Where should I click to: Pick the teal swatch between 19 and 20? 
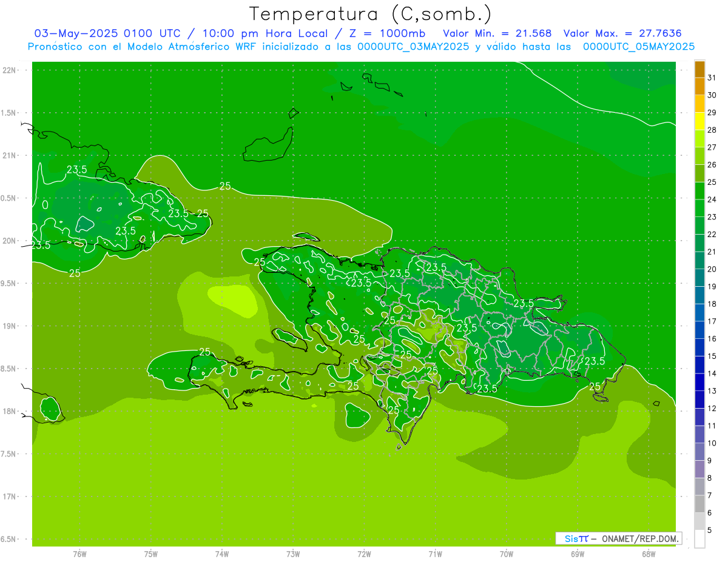click(x=699, y=278)
